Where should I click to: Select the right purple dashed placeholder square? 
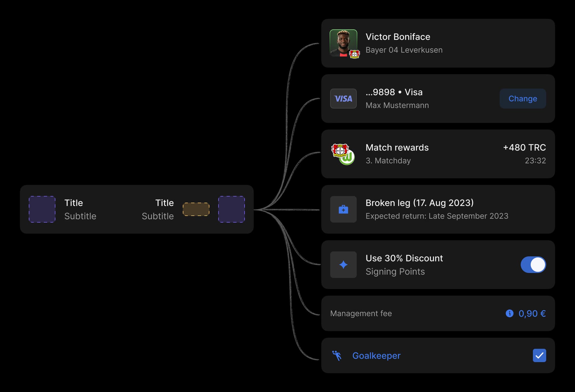(x=231, y=209)
